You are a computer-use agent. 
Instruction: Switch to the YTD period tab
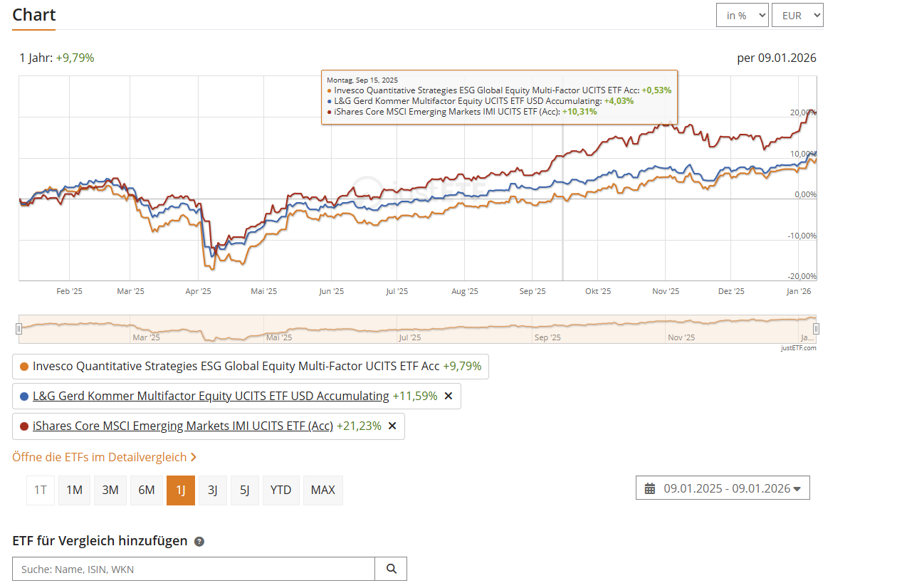click(x=280, y=490)
